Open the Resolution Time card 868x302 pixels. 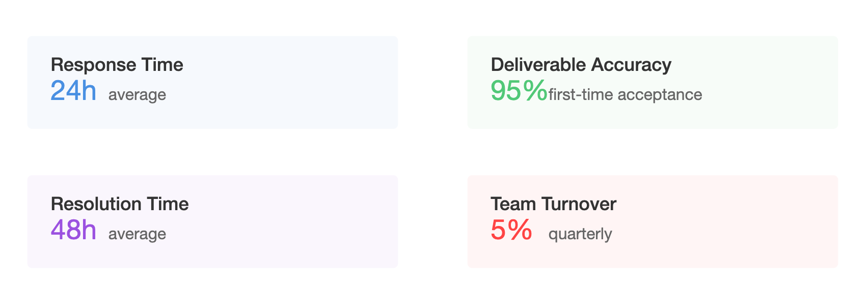coord(212,221)
